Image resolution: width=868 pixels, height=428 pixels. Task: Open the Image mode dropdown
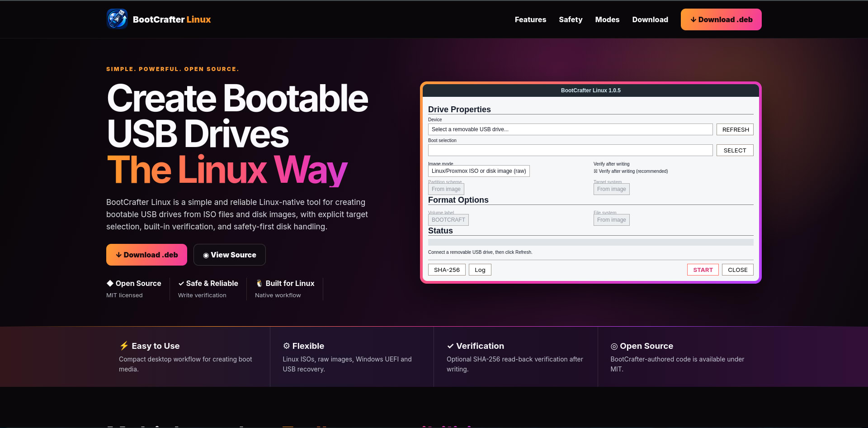[479, 171]
